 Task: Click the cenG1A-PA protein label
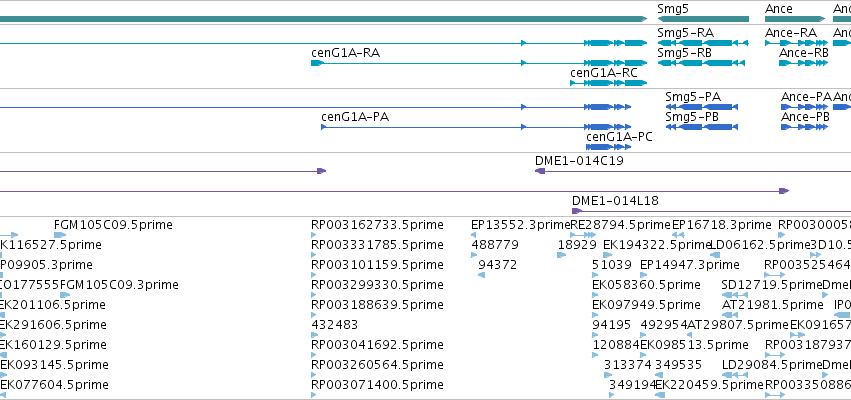click(355, 117)
